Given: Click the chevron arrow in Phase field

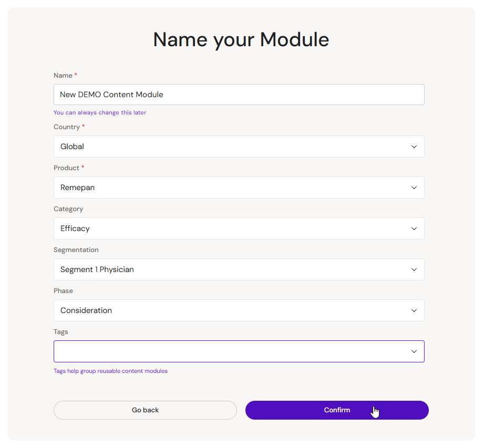Looking at the screenshot, I should tap(414, 310).
